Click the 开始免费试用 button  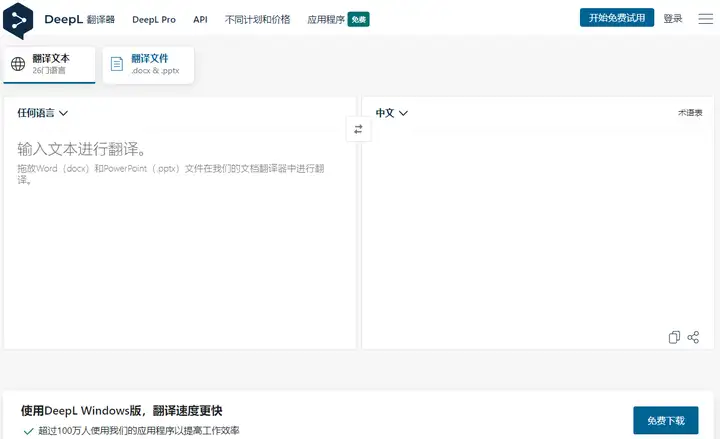(x=617, y=17)
